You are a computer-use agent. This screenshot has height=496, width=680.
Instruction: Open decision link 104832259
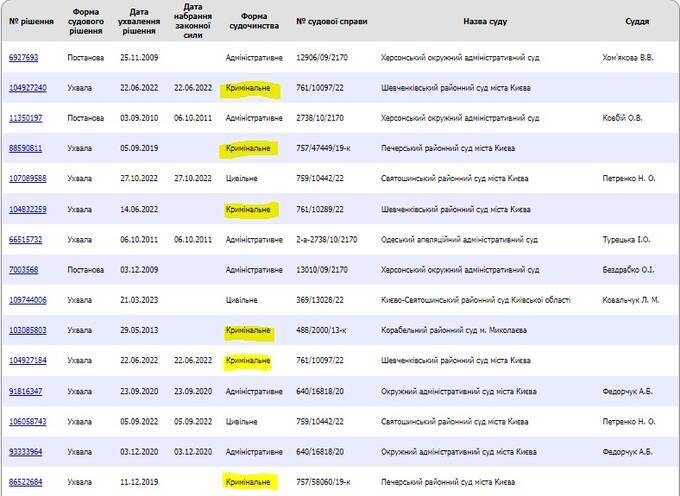(28, 209)
